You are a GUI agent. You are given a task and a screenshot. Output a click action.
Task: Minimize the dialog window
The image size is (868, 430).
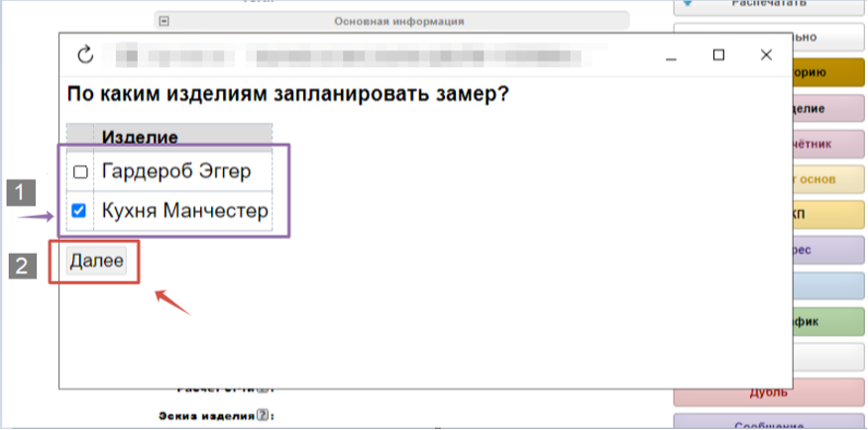point(672,55)
